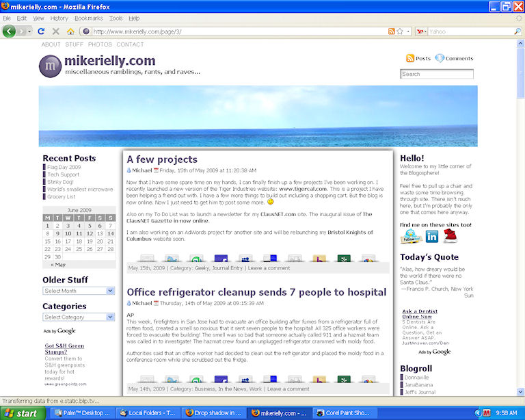
Task: Open the A few projects post title
Action: 162,159
